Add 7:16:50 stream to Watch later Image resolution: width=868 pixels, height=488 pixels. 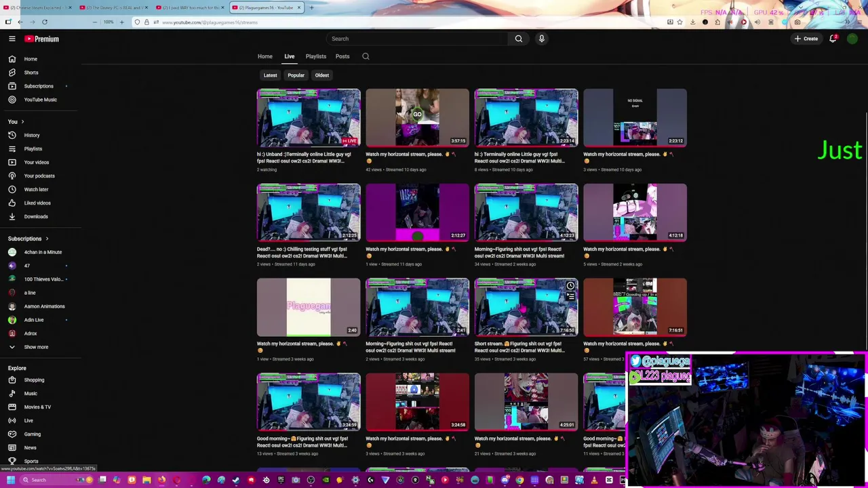570,285
